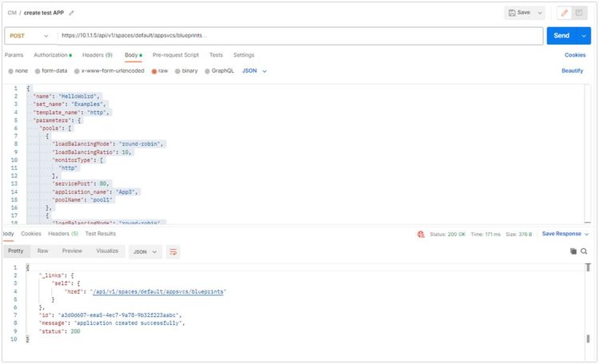The width and height of the screenshot is (599, 364).
Task: Click the network globe icon near status
Action: [421, 234]
